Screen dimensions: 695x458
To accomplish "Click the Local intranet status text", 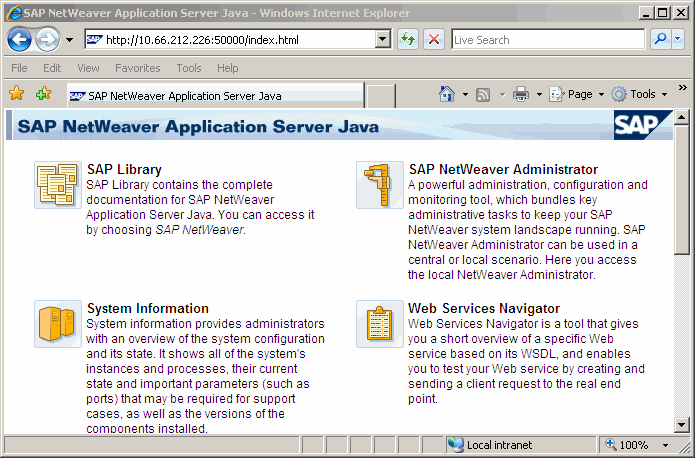I will (499, 445).
